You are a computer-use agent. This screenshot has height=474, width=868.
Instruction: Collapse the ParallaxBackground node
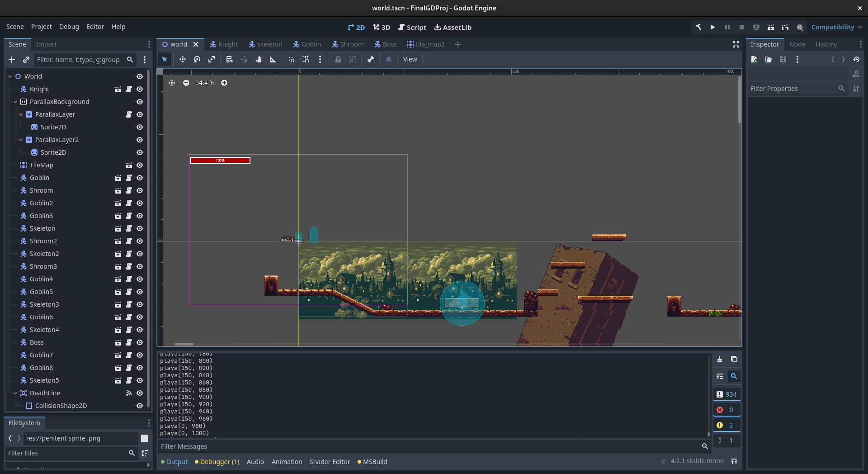[14, 102]
